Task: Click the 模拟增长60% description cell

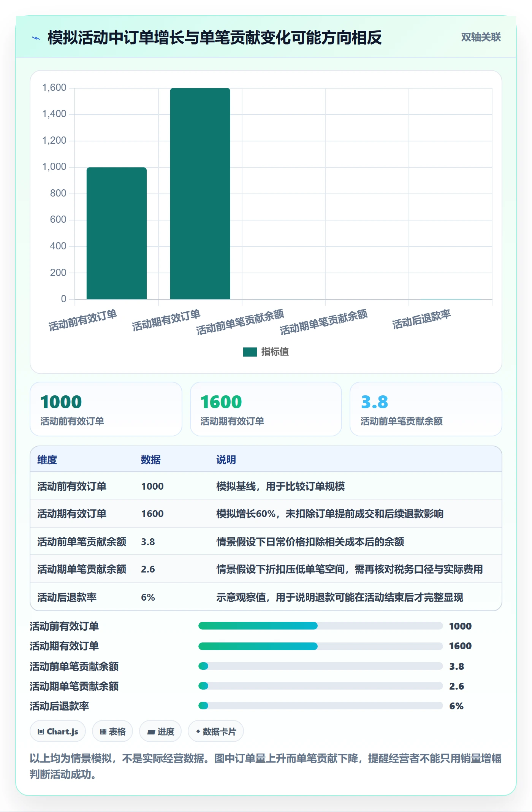Action: point(330,514)
